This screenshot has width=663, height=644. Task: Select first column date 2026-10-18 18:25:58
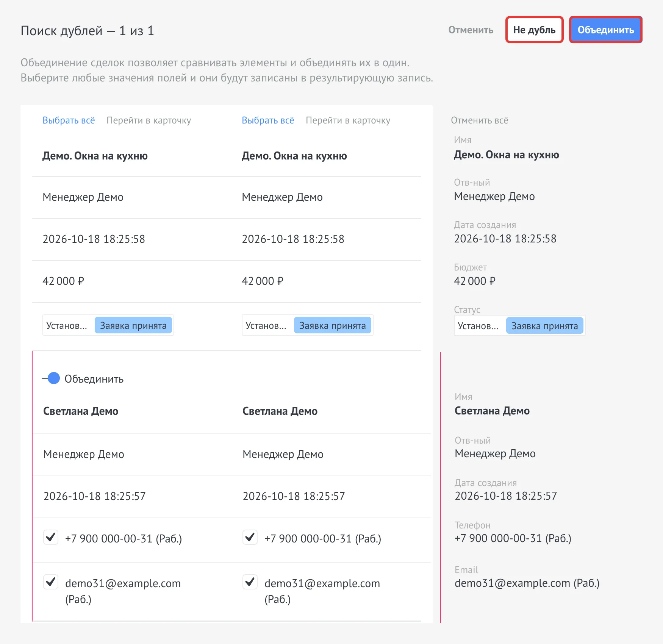coord(94,239)
